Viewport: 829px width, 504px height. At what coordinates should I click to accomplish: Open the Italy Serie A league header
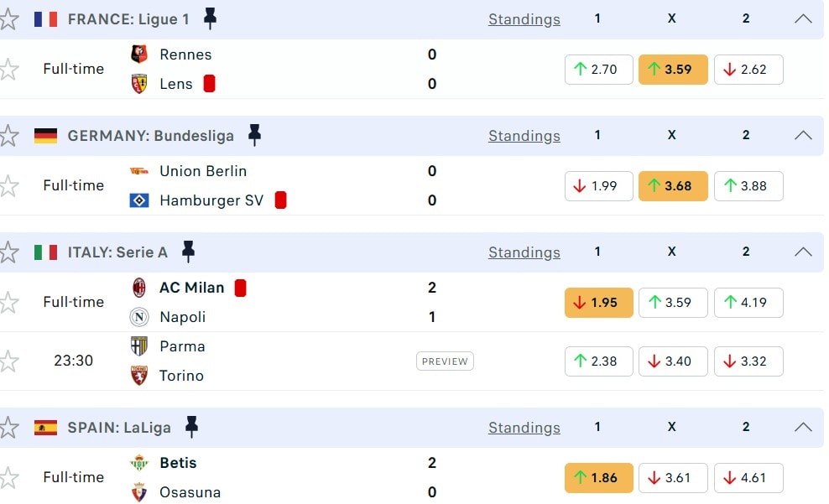(x=117, y=252)
